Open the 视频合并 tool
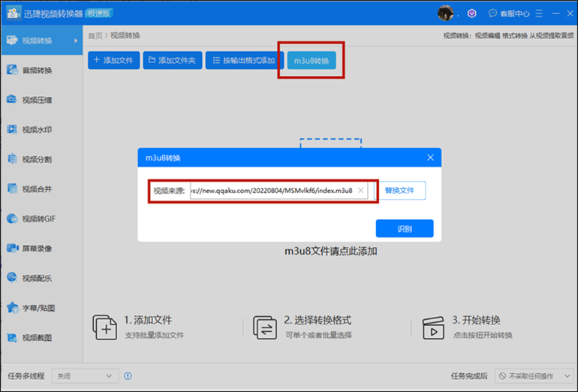This screenshot has height=392, width=578. coord(41,189)
